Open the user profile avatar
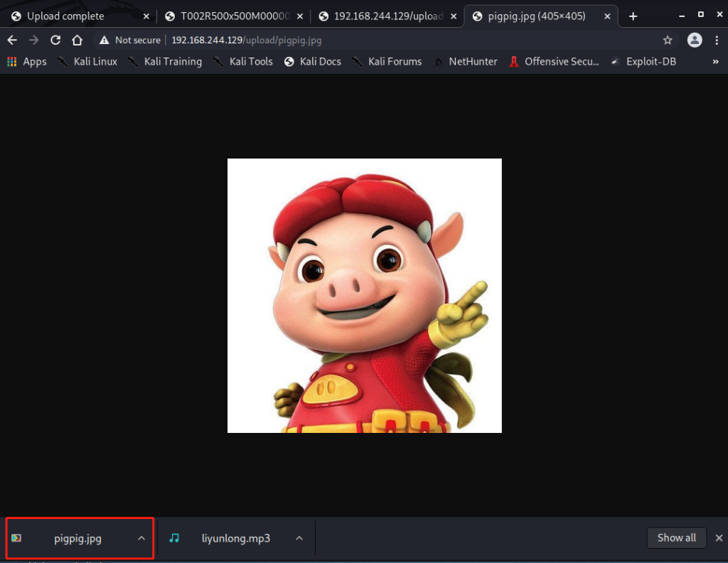 tap(695, 41)
